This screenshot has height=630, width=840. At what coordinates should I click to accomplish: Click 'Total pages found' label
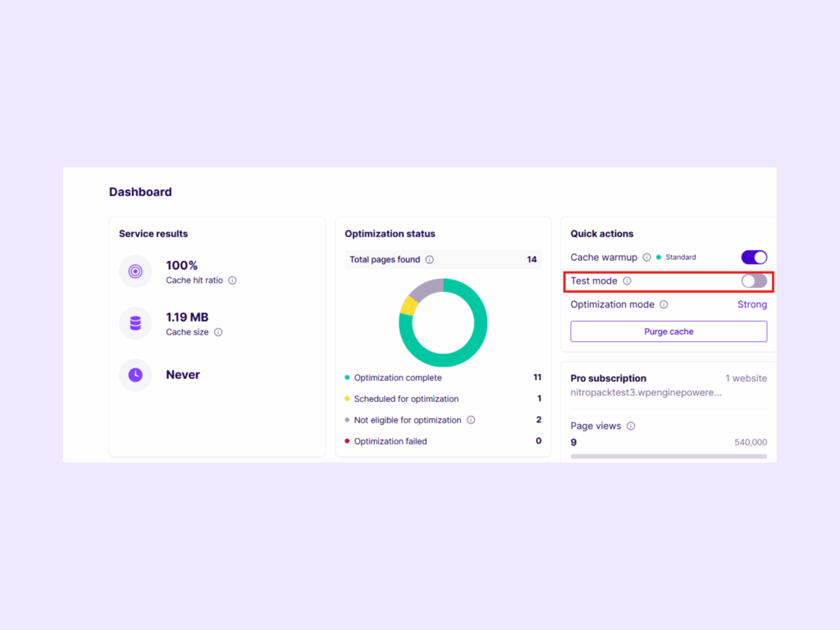(x=385, y=260)
